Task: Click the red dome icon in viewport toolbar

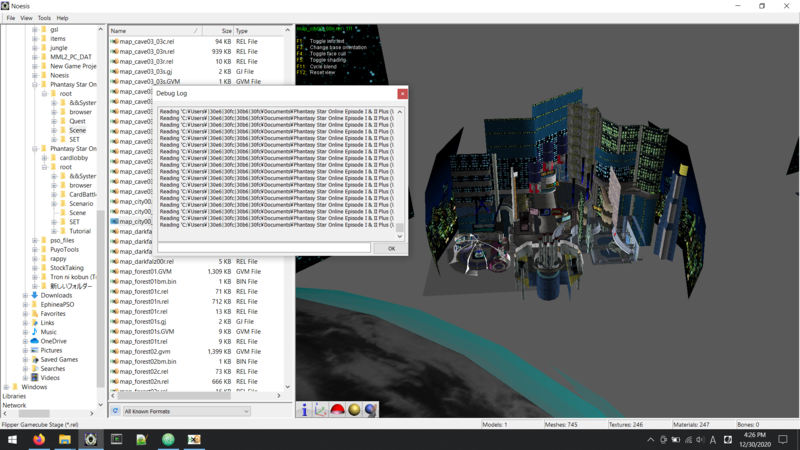Action: (337, 410)
